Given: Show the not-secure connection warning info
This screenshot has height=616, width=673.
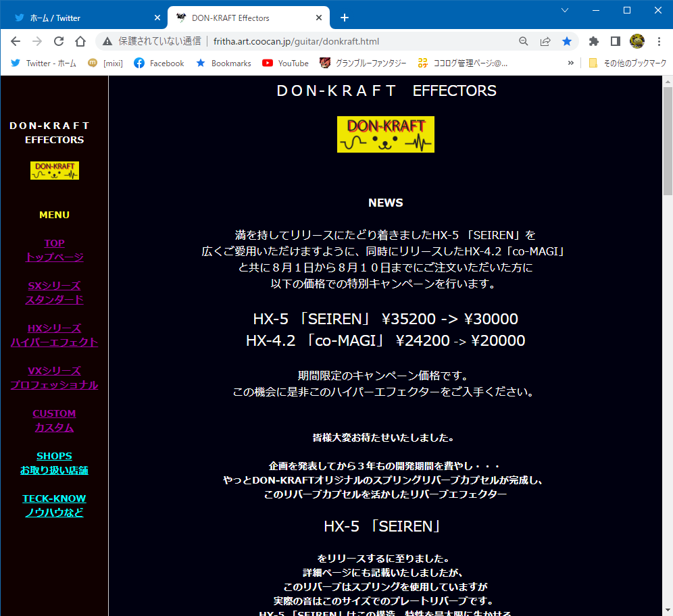Looking at the screenshot, I should 107,41.
